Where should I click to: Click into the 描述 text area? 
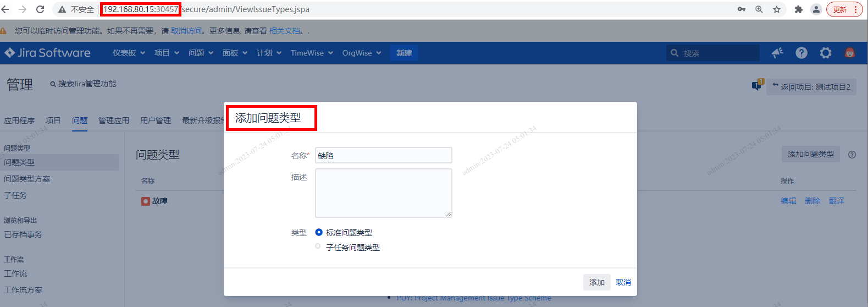click(383, 193)
